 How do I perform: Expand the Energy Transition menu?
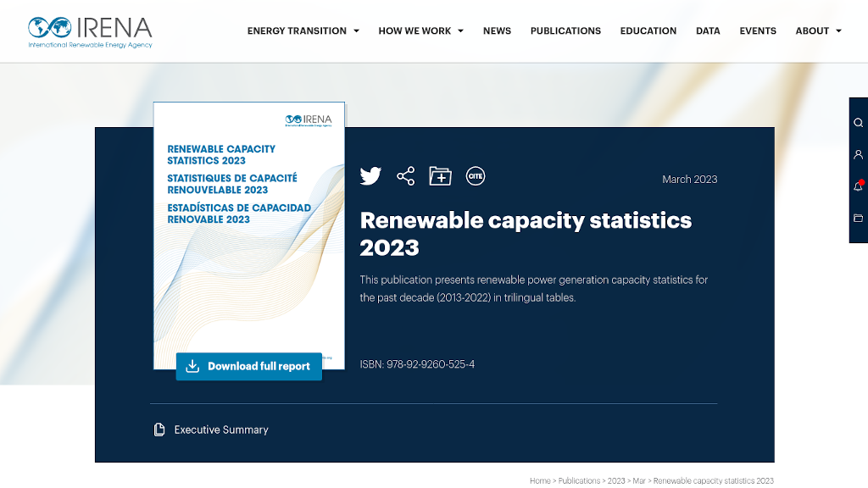pos(303,31)
